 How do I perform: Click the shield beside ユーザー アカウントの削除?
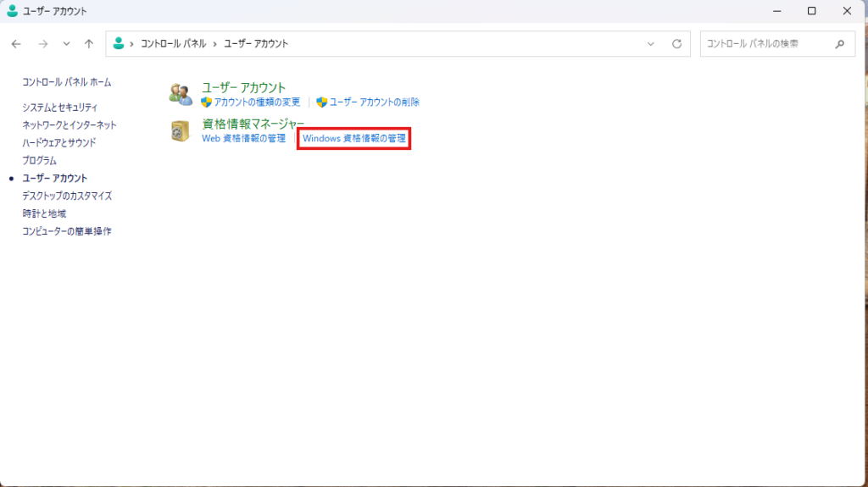[321, 102]
